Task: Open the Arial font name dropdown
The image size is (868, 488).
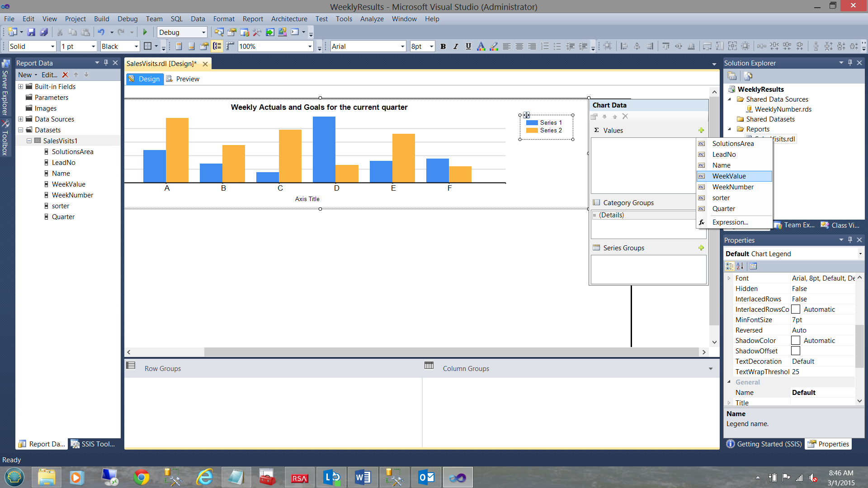Action: tap(402, 46)
